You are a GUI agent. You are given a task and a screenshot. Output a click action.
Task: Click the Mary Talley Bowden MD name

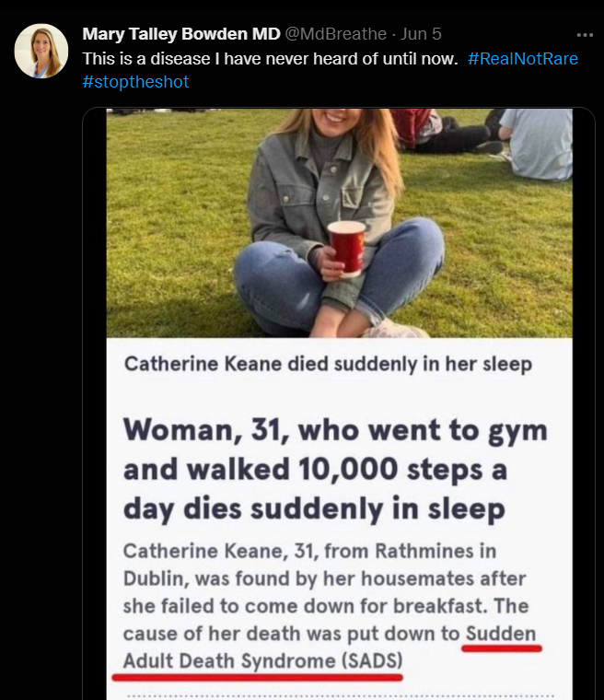point(181,34)
